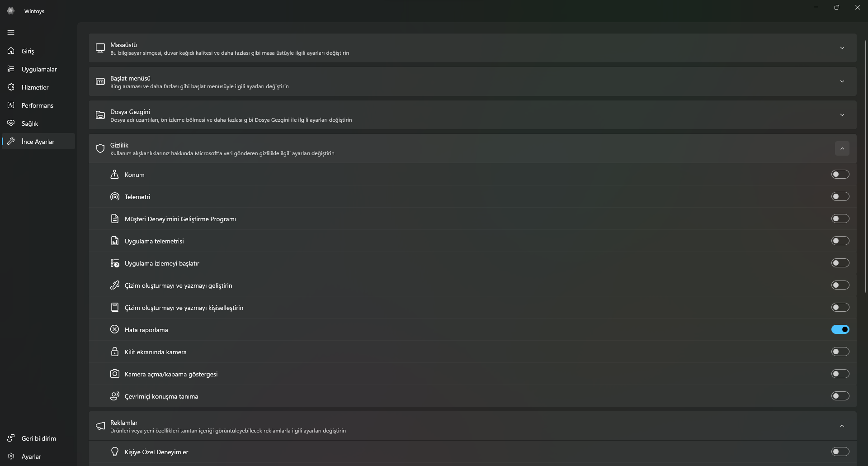
Task: Enable the Telemetri toggle switch
Action: pos(840,197)
